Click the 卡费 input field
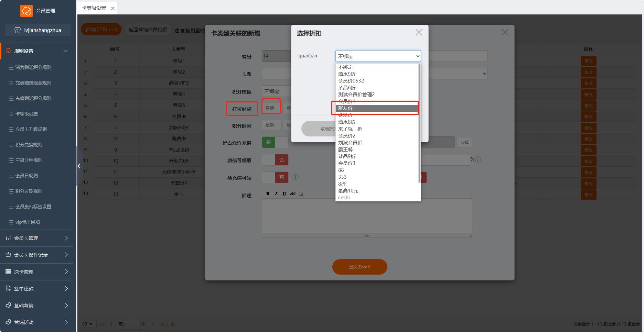The height and width of the screenshot is (332, 644). [276, 74]
